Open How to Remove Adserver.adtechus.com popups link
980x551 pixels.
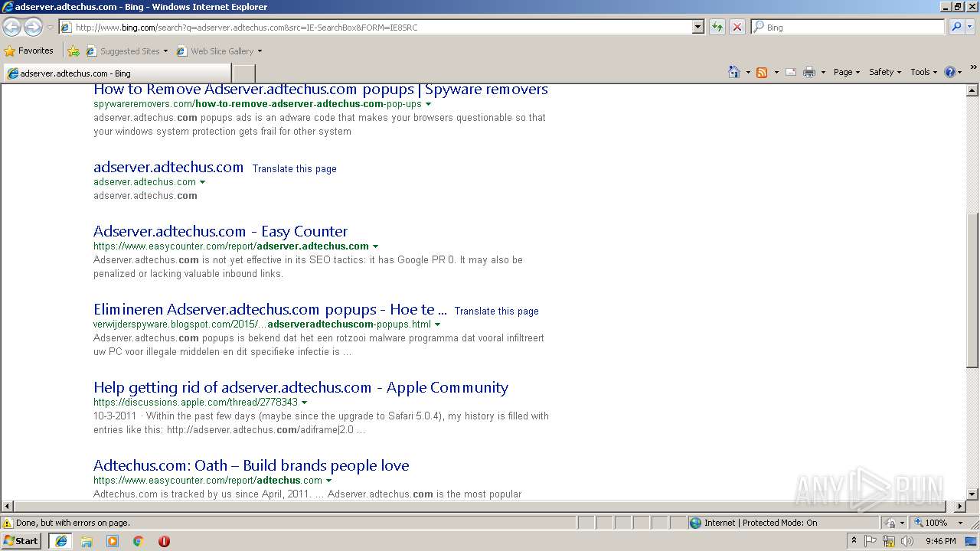click(321, 90)
